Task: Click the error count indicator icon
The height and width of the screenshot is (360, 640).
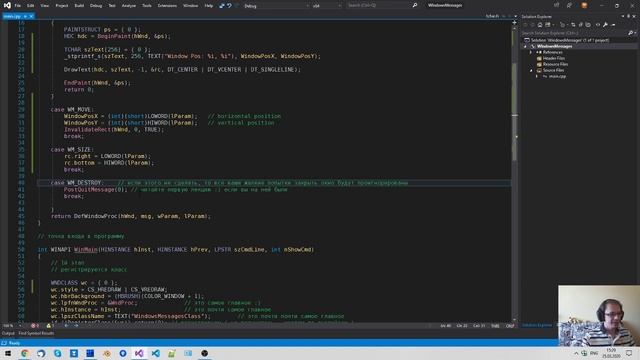Action: pyautogui.click(x=34, y=326)
